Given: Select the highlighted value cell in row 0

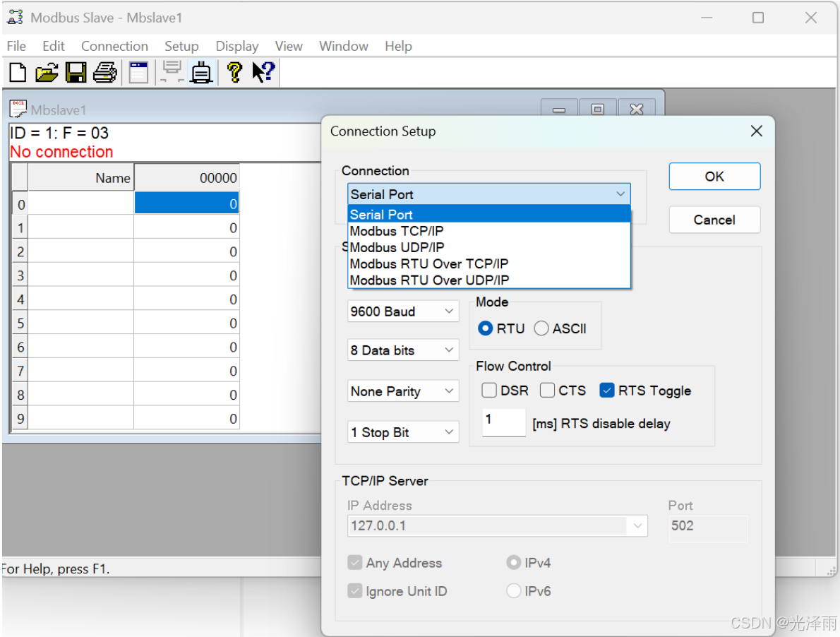Looking at the screenshot, I should click(x=186, y=203).
